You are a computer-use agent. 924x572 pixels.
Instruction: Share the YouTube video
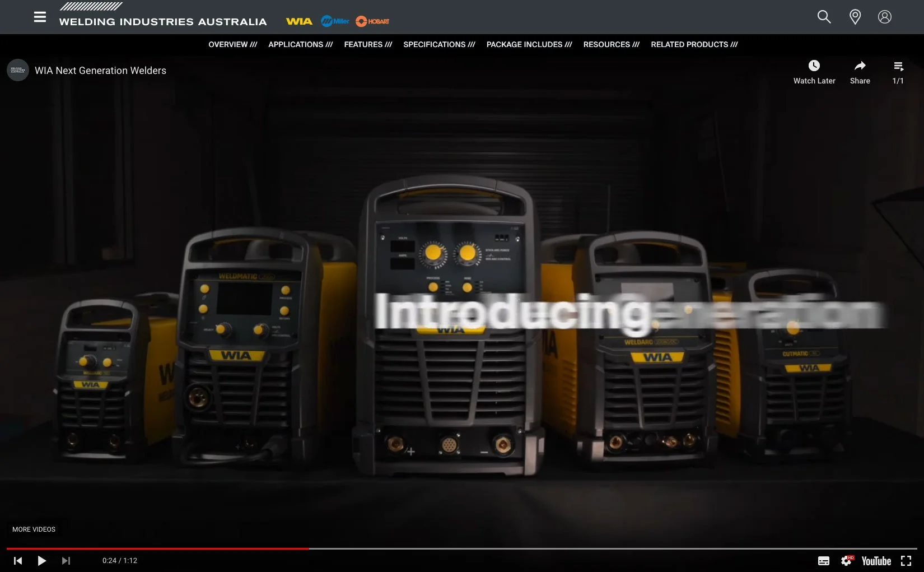(860, 72)
